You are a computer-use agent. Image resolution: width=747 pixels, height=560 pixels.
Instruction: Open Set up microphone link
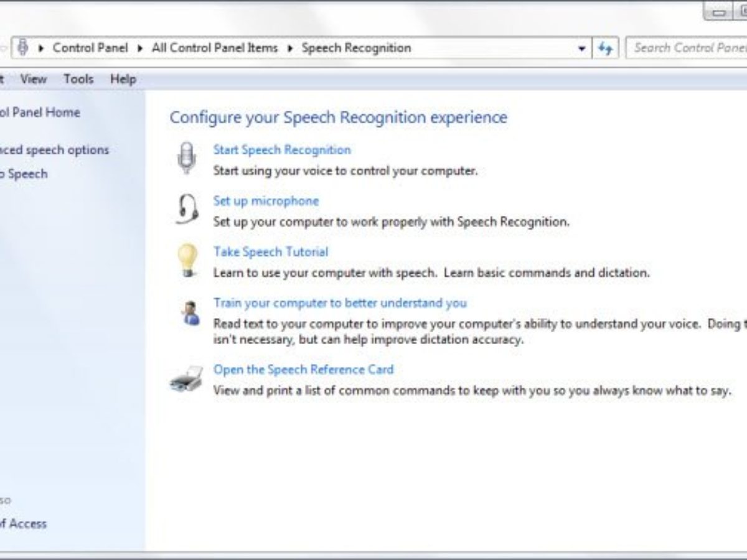tap(266, 200)
